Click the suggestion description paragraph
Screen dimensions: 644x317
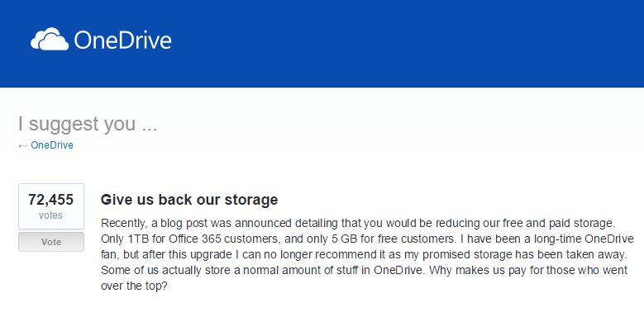click(x=367, y=254)
